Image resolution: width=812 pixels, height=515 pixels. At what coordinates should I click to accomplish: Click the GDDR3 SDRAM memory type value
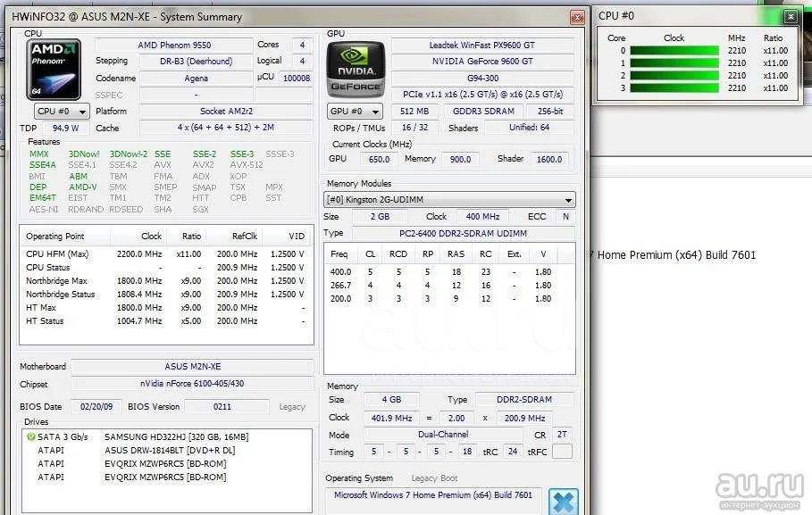click(483, 112)
